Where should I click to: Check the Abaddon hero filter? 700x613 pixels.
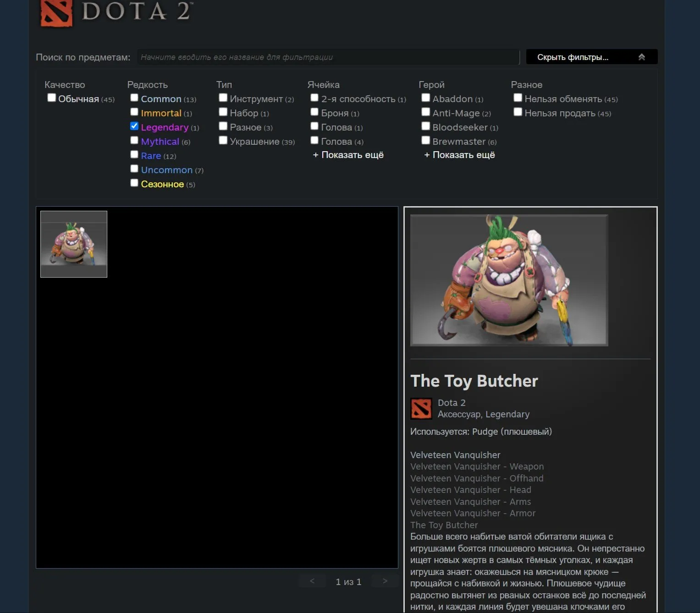pyautogui.click(x=425, y=98)
